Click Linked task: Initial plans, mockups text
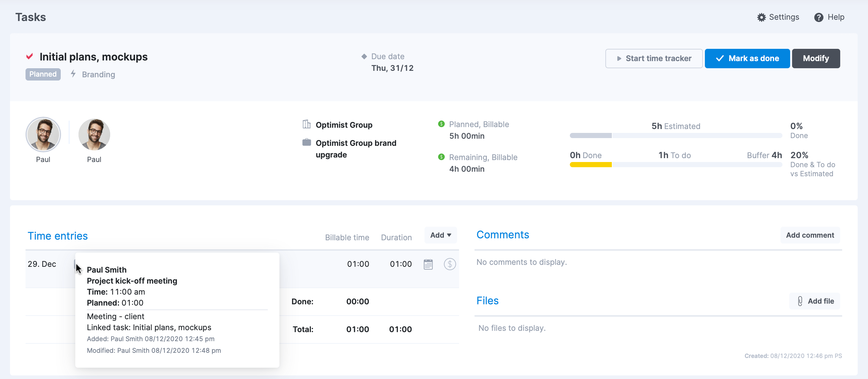The height and width of the screenshot is (379, 868). click(149, 327)
